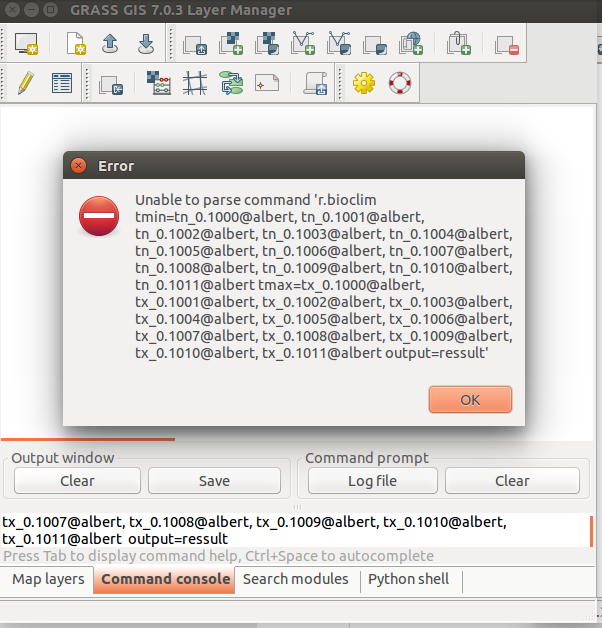The height and width of the screenshot is (628, 602).
Task: Open help lifebuoy icon
Action: pyautogui.click(x=400, y=83)
